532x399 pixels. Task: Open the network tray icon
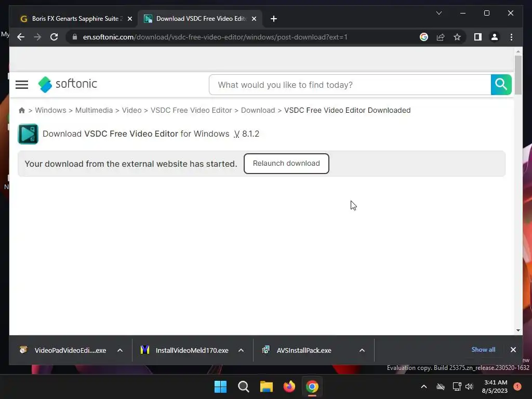(x=457, y=387)
